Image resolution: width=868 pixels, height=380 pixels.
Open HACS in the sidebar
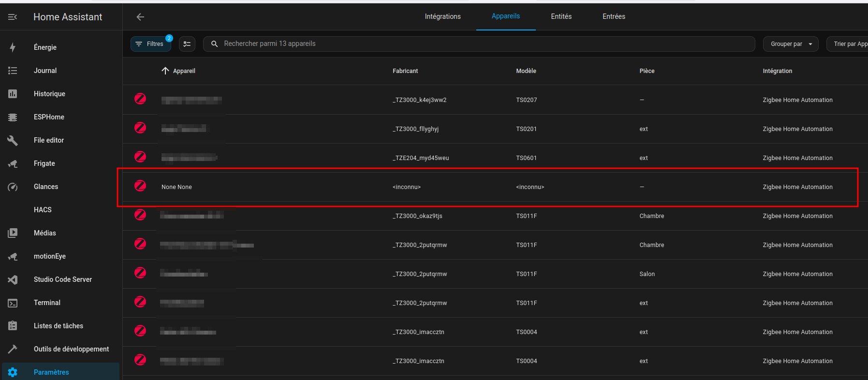click(43, 210)
